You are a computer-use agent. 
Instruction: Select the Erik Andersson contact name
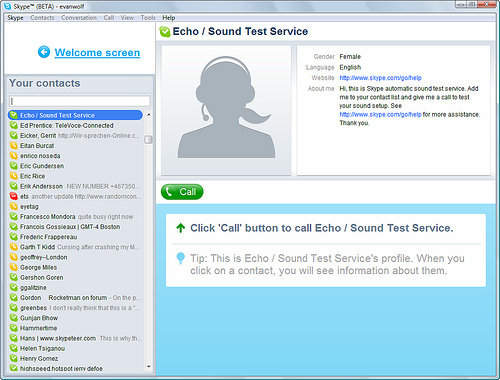[x=41, y=186]
